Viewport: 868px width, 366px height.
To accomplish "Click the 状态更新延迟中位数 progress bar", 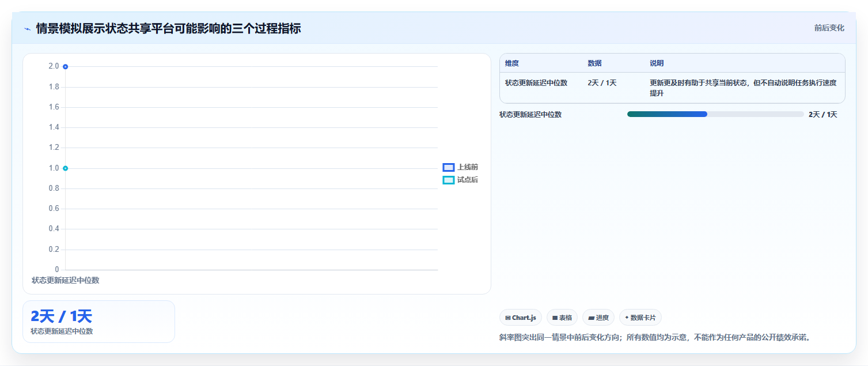I will 715,114.
